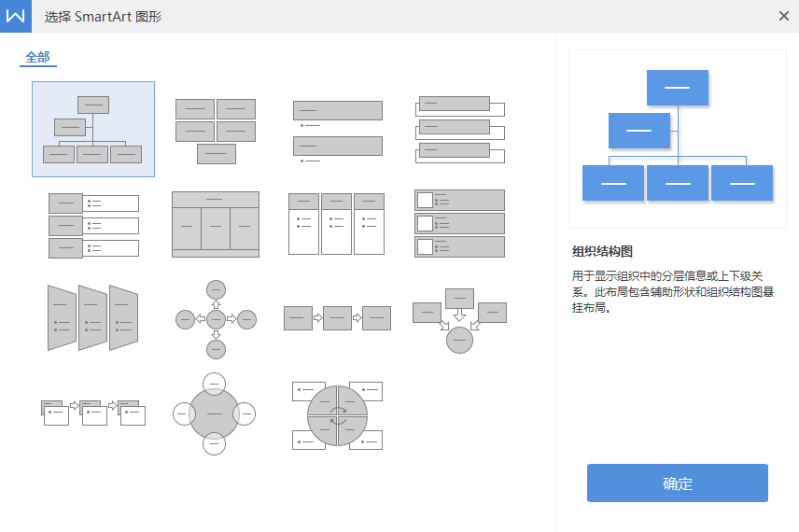Select the basic process arrows layout
Viewport: 799px width, 532px height.
(x=337, y=318)
